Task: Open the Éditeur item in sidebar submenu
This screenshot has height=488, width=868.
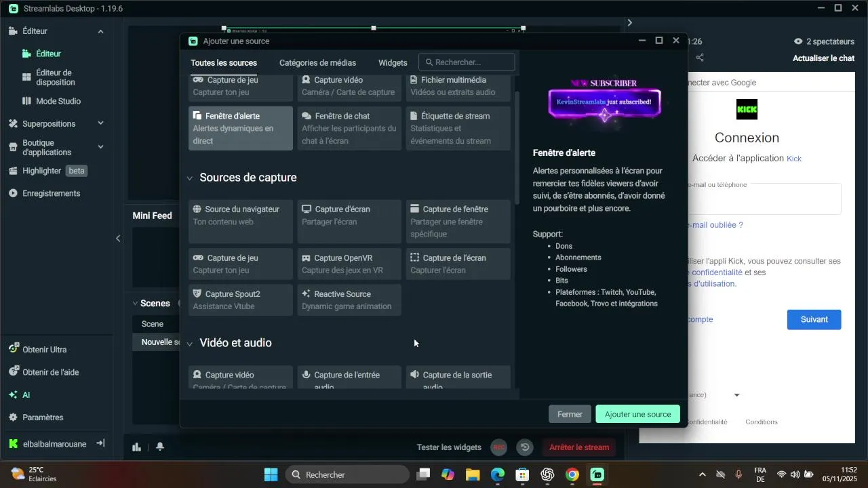Action: point(49,54)
